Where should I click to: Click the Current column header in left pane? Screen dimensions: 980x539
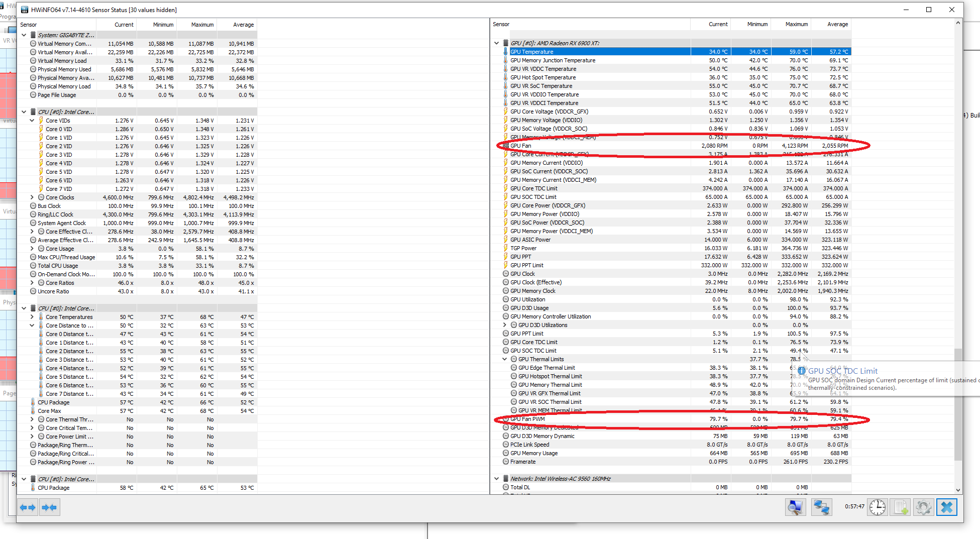coord(117,25)
